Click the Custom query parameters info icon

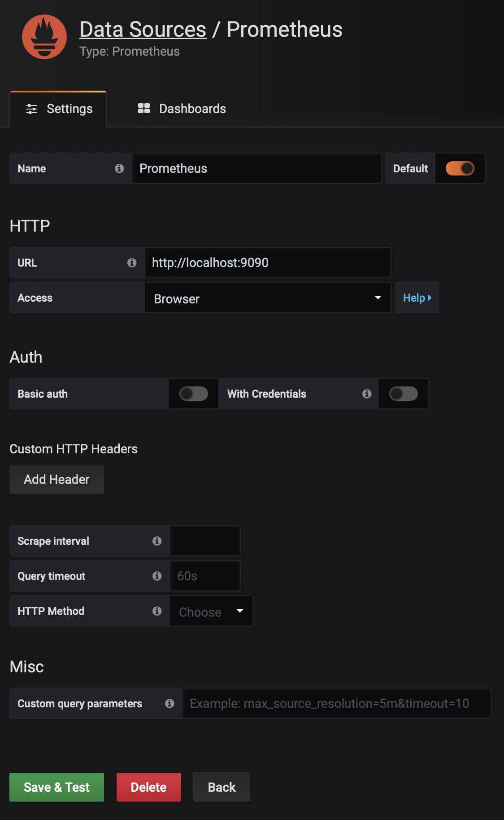(169, 703)
